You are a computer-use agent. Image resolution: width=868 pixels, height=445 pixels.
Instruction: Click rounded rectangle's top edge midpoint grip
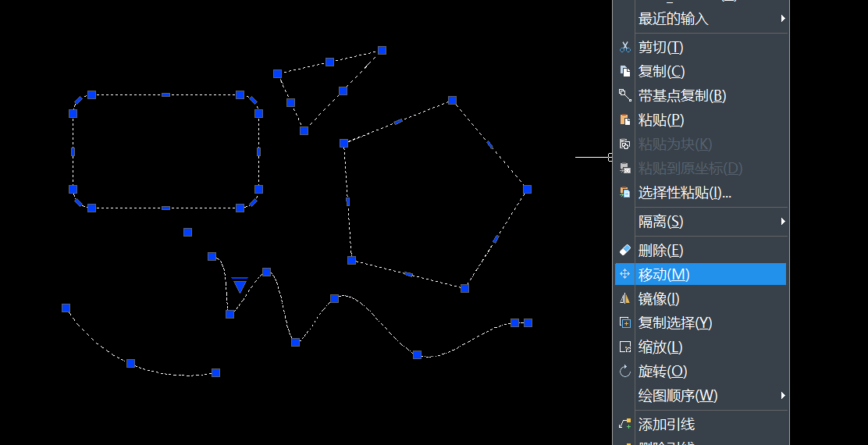(165, 94)
